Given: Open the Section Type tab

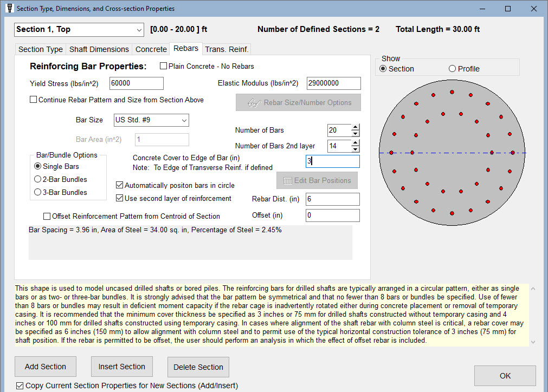Looking at the screenshot, I should 41,49.
